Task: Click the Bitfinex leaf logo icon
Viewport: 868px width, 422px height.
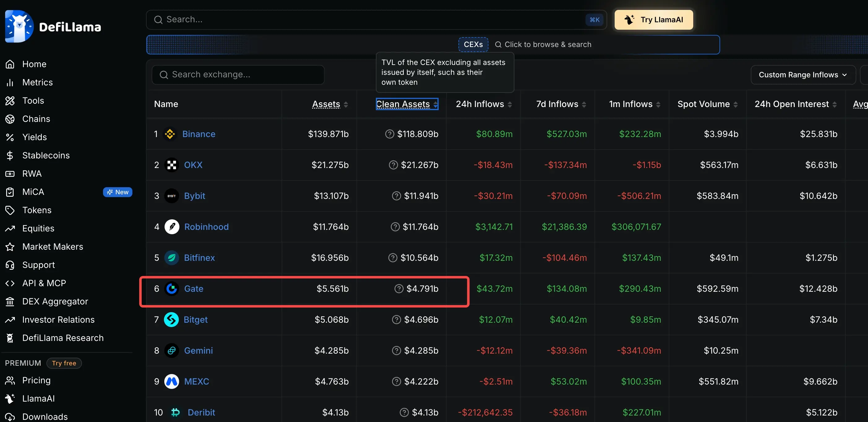Action: click(x=171, y=258)
